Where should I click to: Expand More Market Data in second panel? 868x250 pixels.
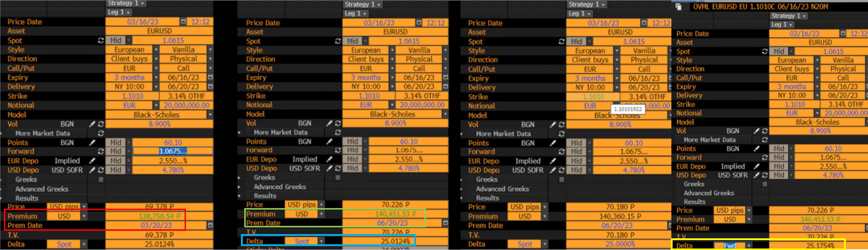pos(239,133)
